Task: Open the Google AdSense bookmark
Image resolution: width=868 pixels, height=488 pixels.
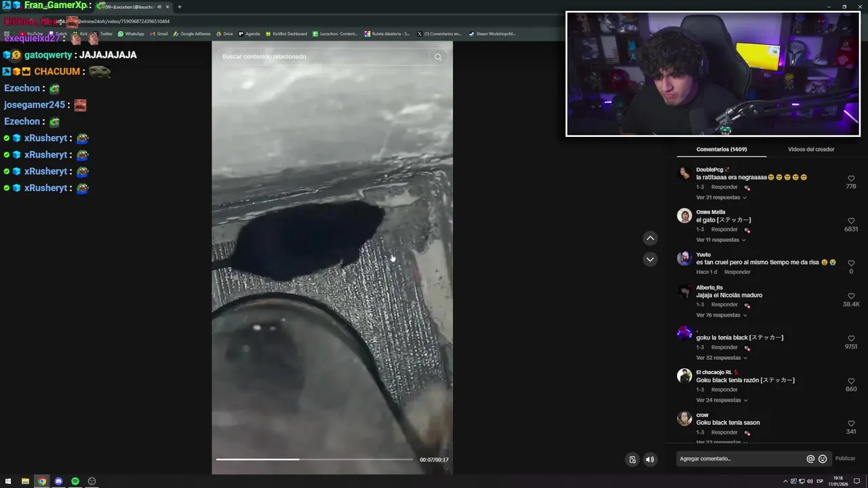Action: (x=192, y=34)
